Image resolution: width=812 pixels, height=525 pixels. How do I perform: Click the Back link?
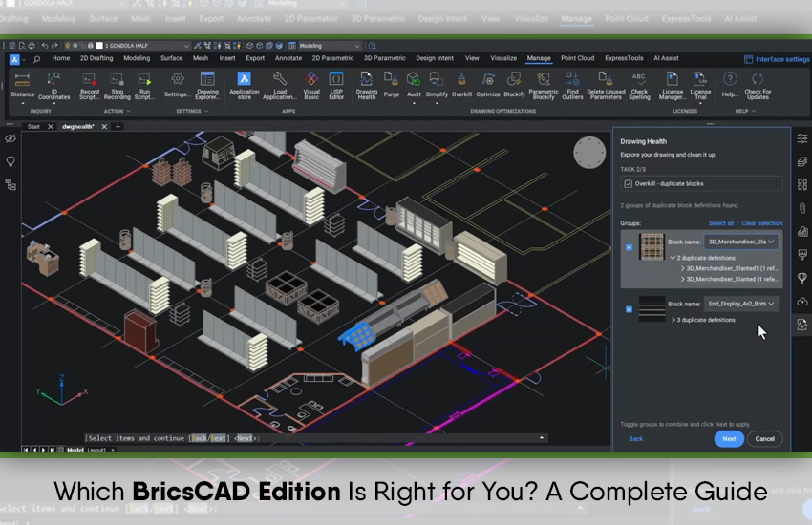coord(636,439)
